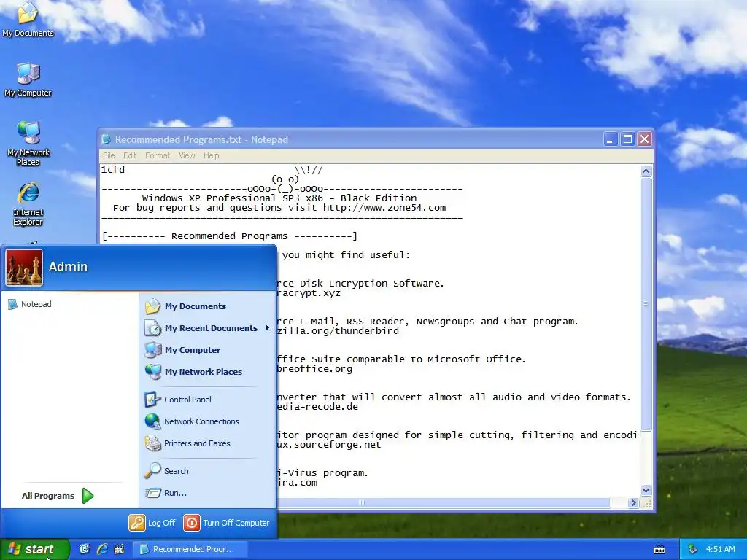The image size is (747, 560).
Task: Expand All Programs list
Action: (x=58, y=496)
